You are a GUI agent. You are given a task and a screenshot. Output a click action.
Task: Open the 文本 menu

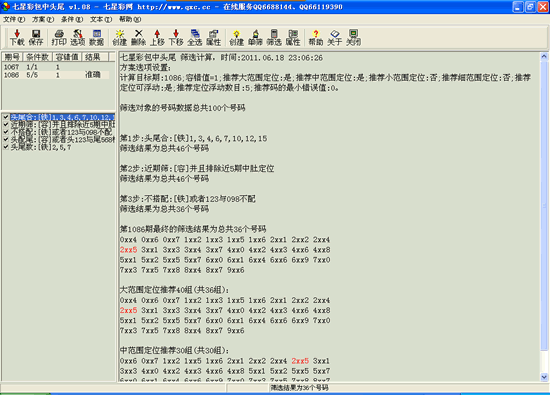pos(101,19)
